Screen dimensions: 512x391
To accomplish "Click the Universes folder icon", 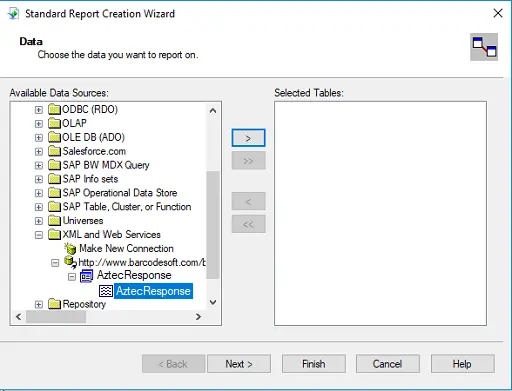I will 54,221.
